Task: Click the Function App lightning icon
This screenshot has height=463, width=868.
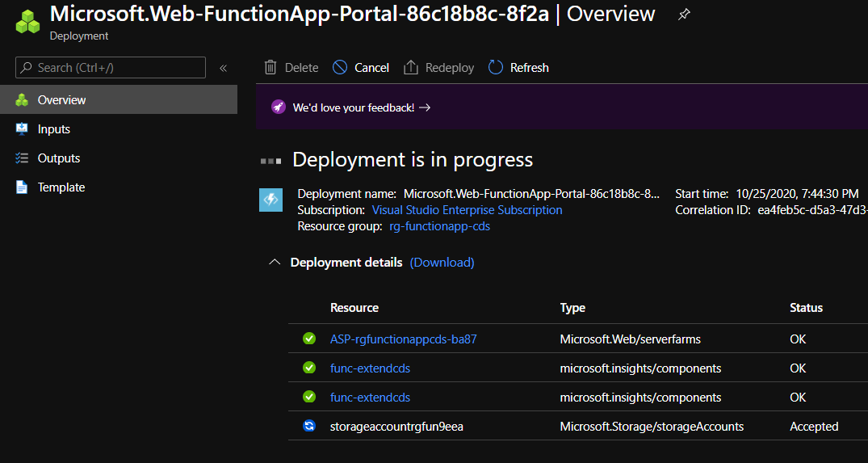Action: pos(270,200)
